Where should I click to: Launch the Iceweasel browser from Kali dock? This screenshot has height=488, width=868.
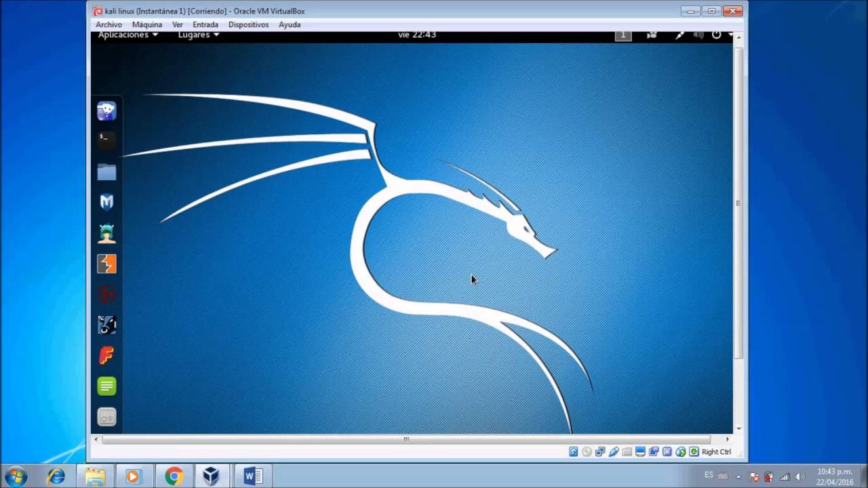(x=106, y=111)
